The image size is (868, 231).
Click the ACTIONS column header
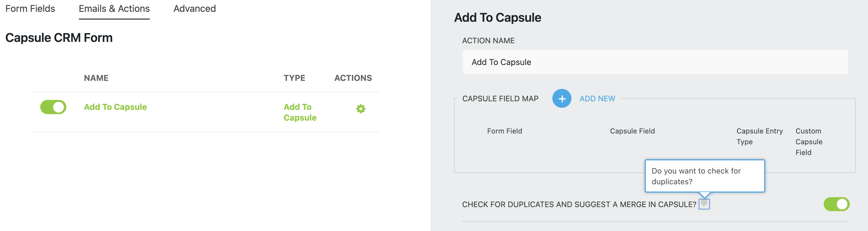[x=353, y=78]
